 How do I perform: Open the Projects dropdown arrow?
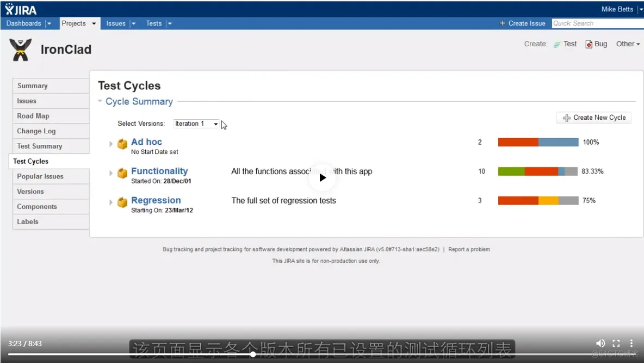[x=94, y=23]
